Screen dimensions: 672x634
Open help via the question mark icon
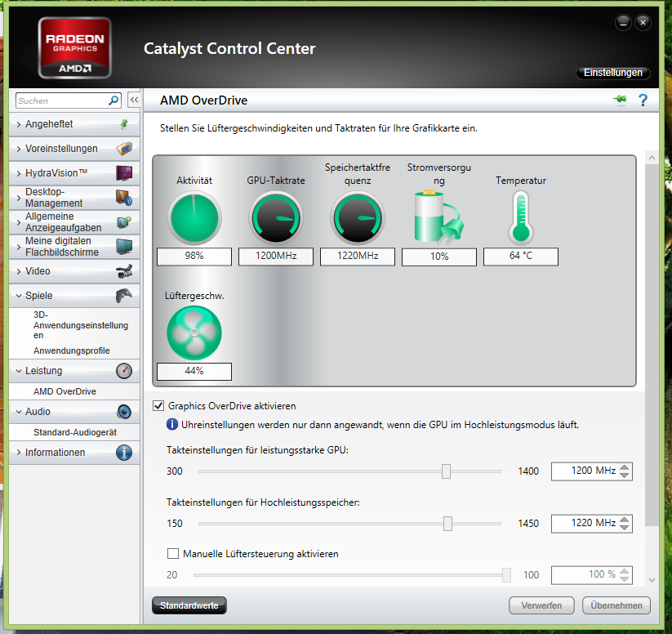(x=643, y=100)
